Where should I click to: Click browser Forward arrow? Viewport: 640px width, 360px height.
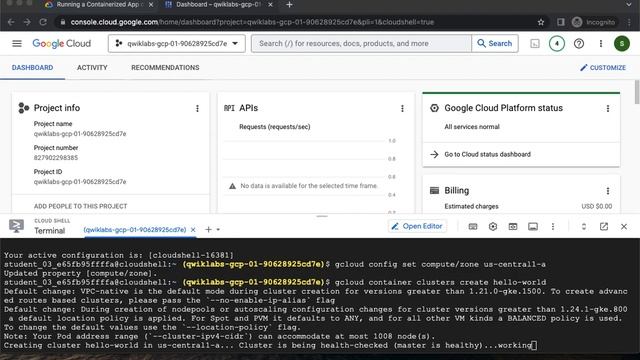pos(27,22)
